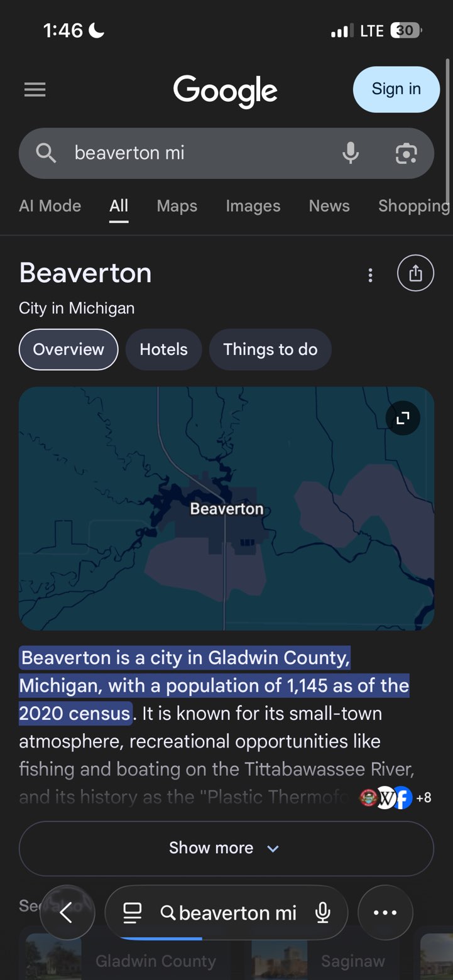
Task: Select the Things to do chip
Action: (270, 349)
